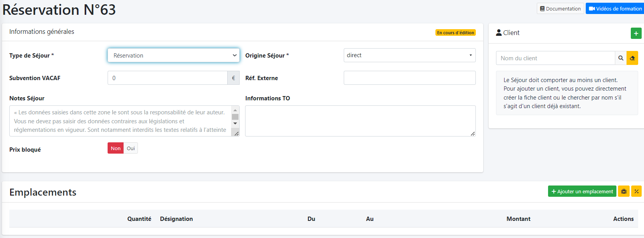
Task: Focus the Subvention VACAF amount field
Action: (x=167, y=78)
